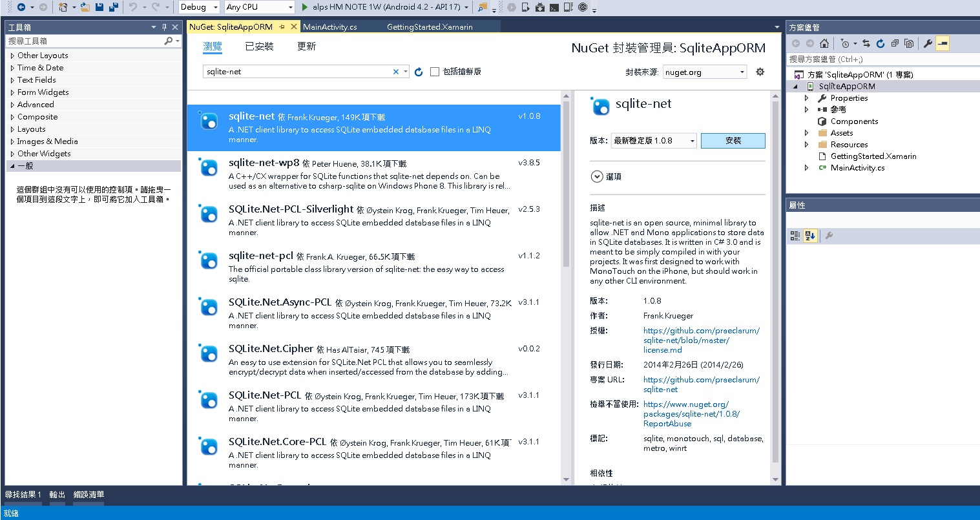Open the ReportAbuse nuget.org link
The height and width of the screenshot is (520, 980).
692,414
